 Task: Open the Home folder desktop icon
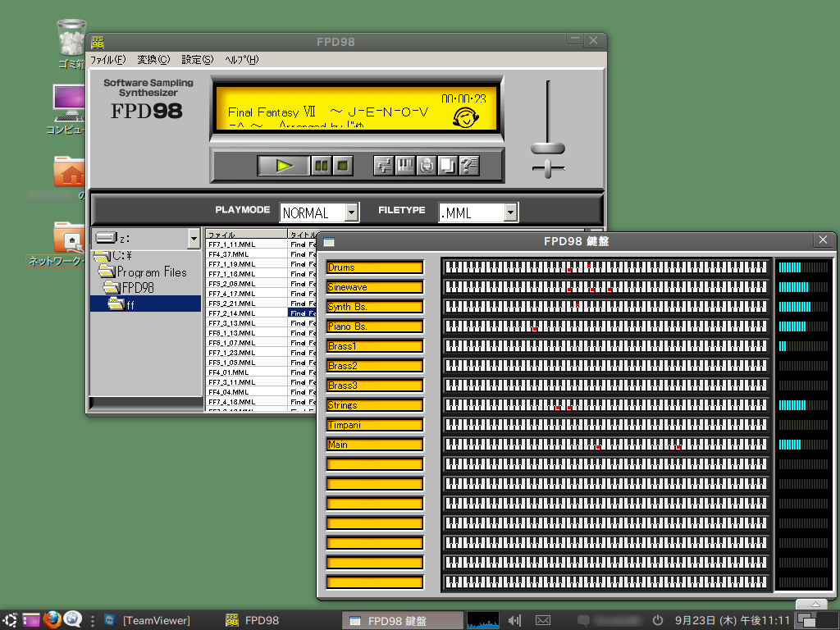click(x=69, y=171)
